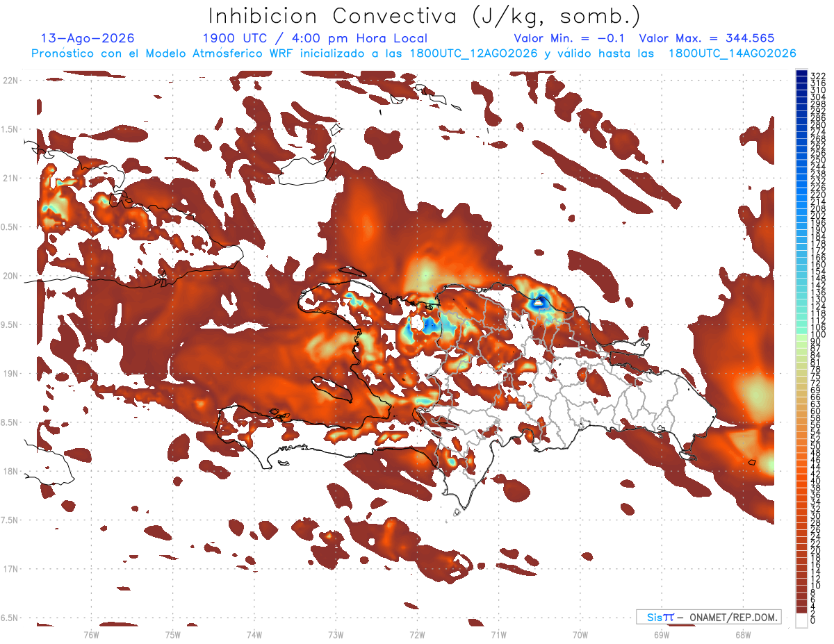Viewport: 834px width, 644px height.
Task: Click the title 'Inhibicion Convectiva (J/kg, somb.)'
Action: (425, 17)
